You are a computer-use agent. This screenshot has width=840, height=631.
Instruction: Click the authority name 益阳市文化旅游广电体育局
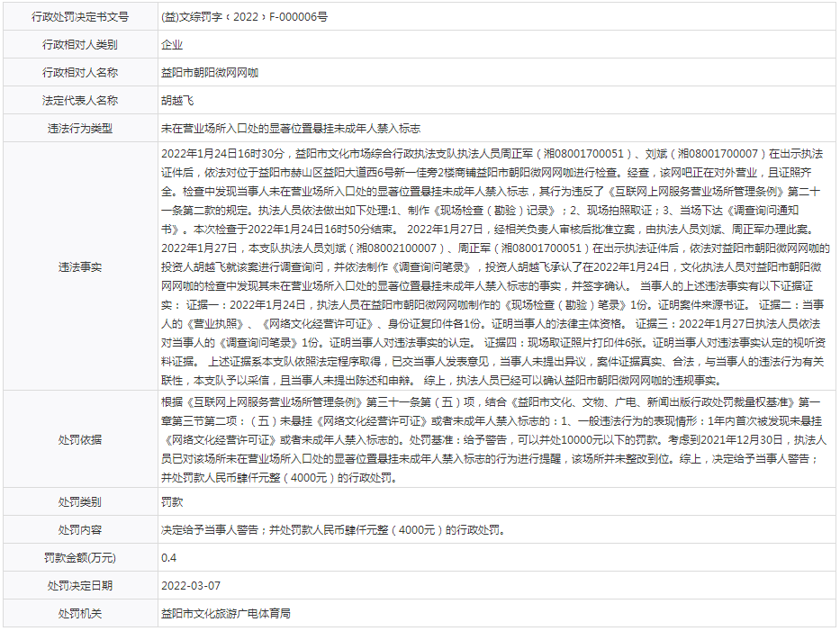pyautogui.click(x=226, y=614)
